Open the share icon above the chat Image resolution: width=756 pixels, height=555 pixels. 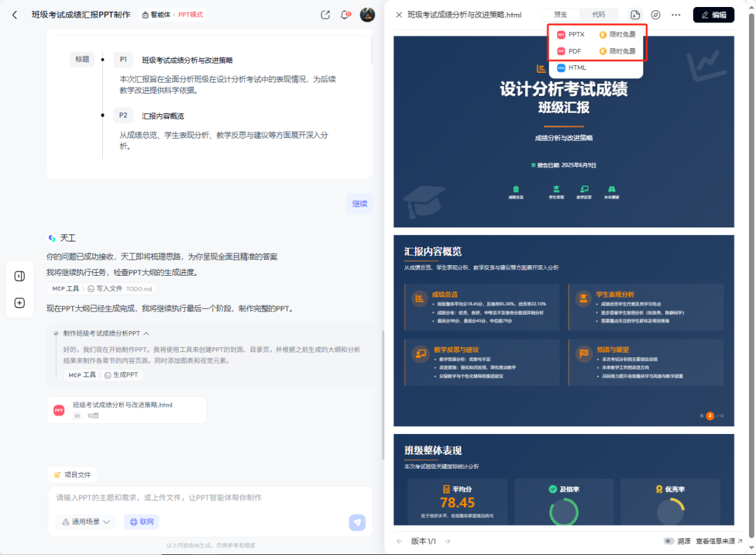325,14
